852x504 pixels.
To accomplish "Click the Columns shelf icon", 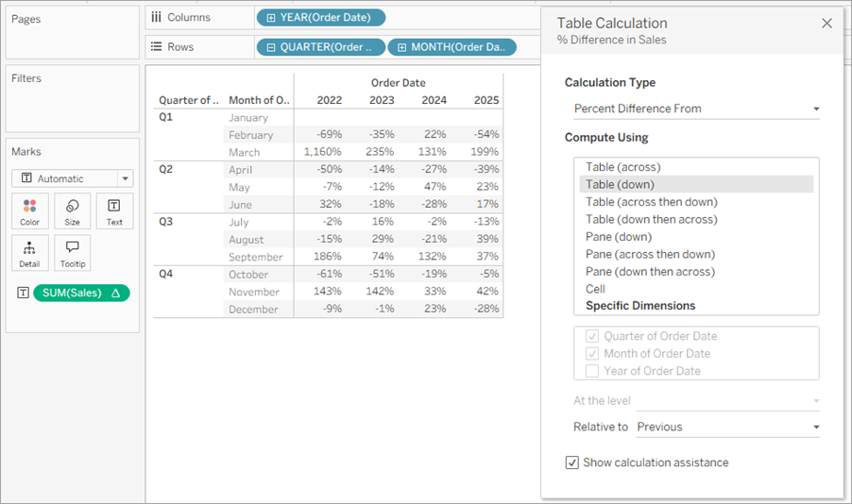I will (x=157, y=17).
